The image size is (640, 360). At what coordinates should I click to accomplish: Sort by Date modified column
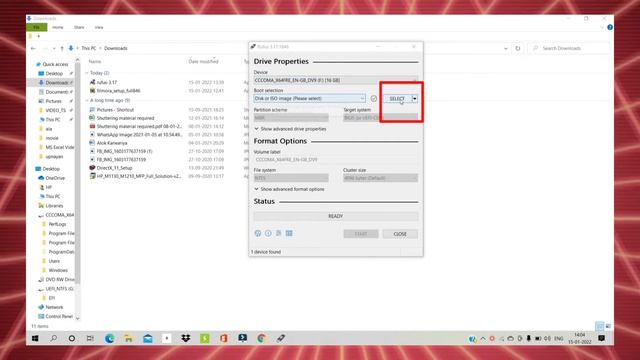203,62
